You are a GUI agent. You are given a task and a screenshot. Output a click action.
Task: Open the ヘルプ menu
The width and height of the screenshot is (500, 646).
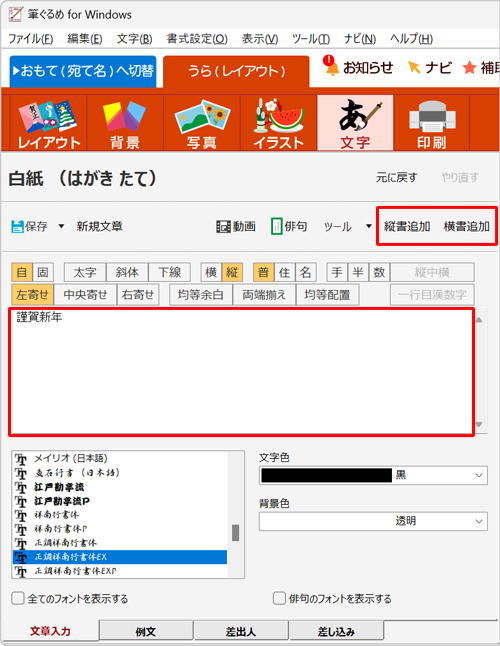tap(411, 39)
